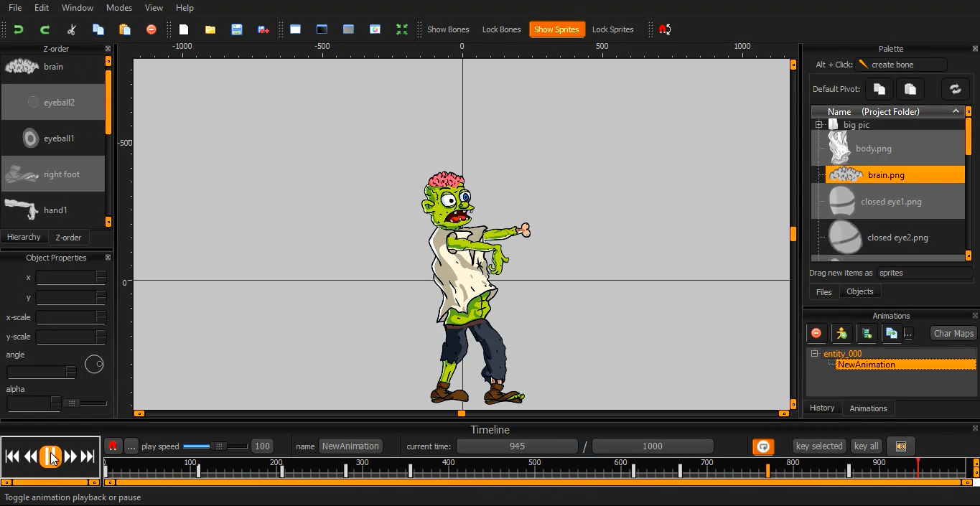Open the Help menu
The height and width of the screenshot is (506, 980).
pos(185,8)
